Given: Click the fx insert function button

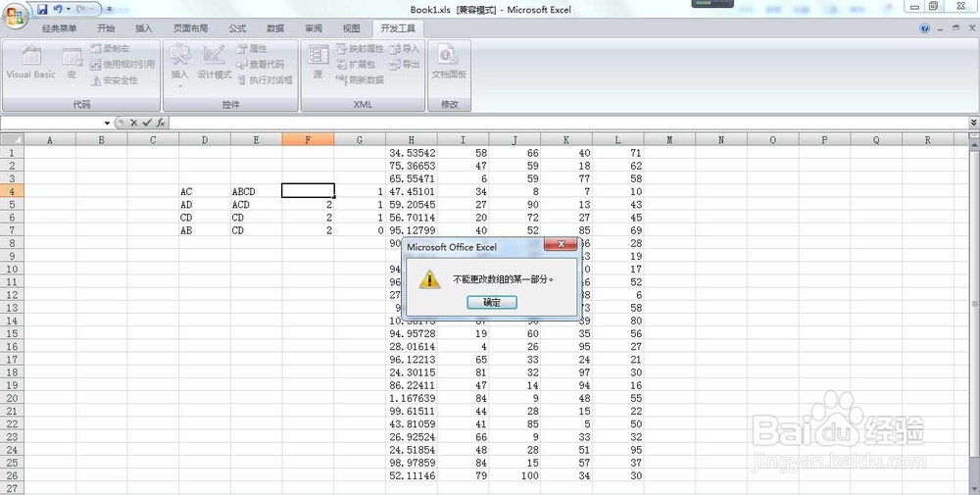Looking at the screenshot, I should (x=161, y=124).
